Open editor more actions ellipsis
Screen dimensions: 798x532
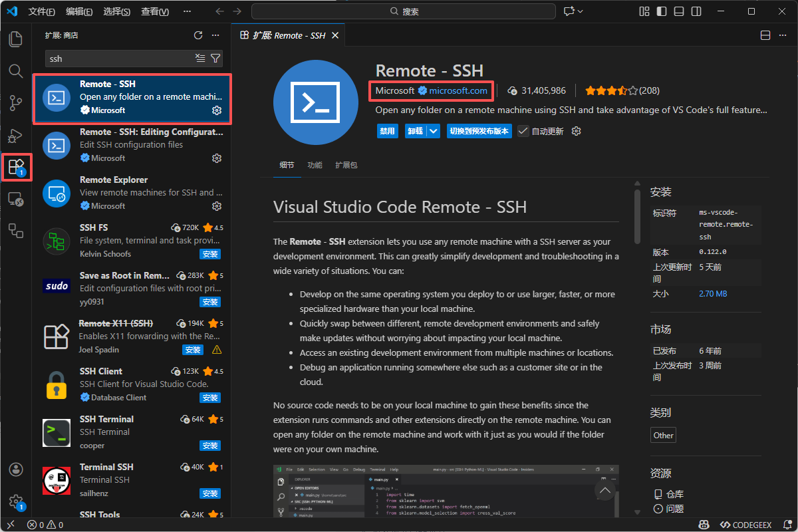coord(783,35)
